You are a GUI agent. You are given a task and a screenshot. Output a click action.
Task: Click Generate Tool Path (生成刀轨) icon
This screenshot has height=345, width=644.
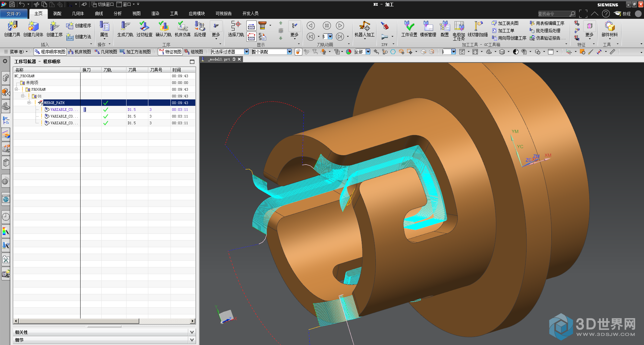click(125, 29)
